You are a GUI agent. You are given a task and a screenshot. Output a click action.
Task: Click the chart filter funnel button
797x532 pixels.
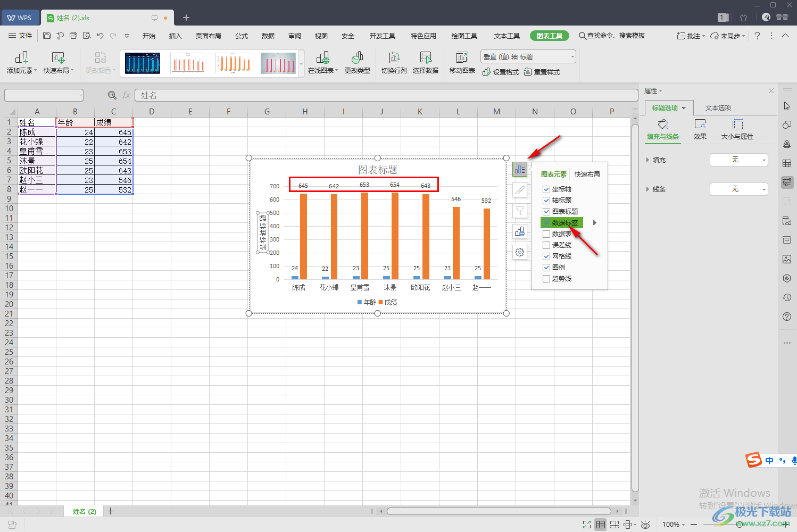pos(520,211)
